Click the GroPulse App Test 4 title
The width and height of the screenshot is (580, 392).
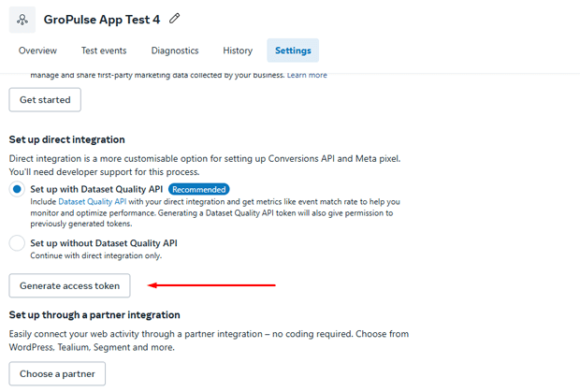click(102, 20)
